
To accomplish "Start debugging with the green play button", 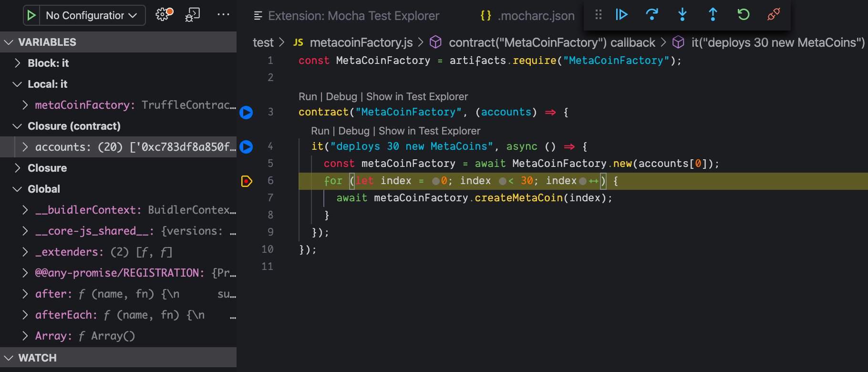I will coord(31,15).
